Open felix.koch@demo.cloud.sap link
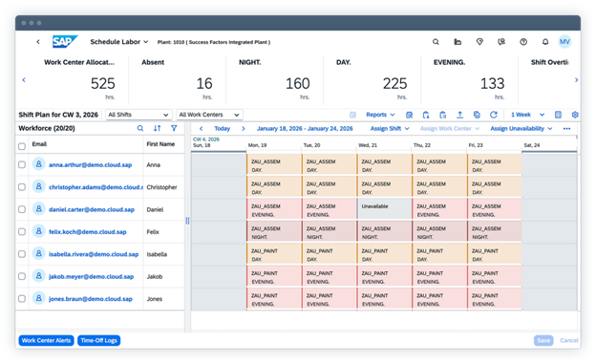 [x=88, y=232]
